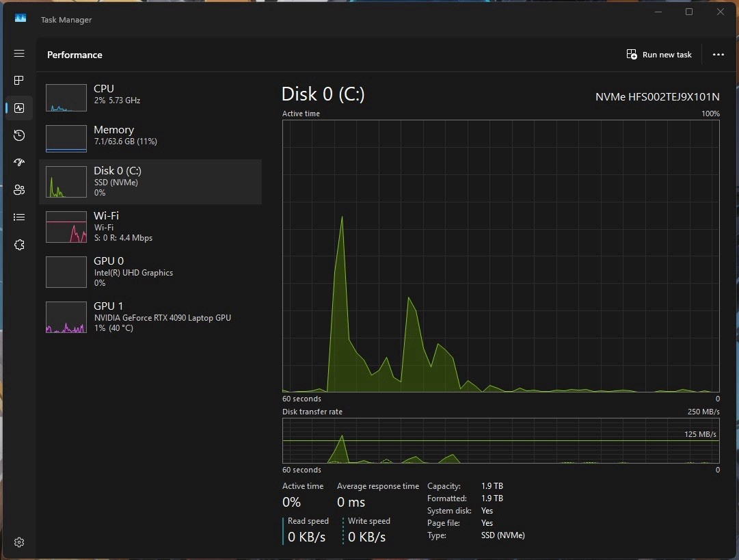Click the System disk Yes value

coord(487,511)
